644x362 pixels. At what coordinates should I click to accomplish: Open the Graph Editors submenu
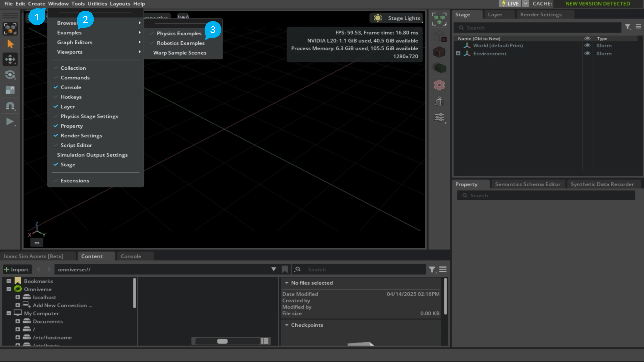click(x=95, y=42)
